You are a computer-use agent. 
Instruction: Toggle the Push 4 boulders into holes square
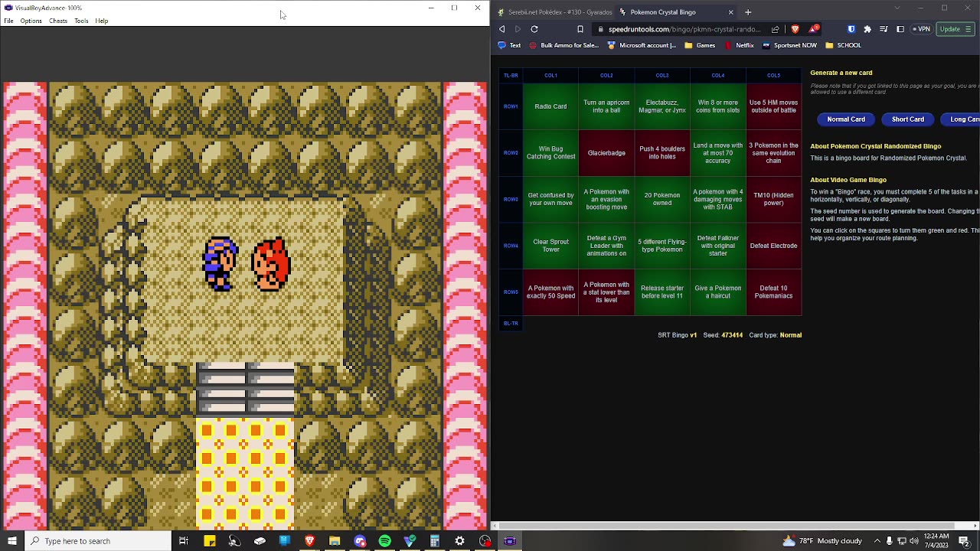click(662, 153)
